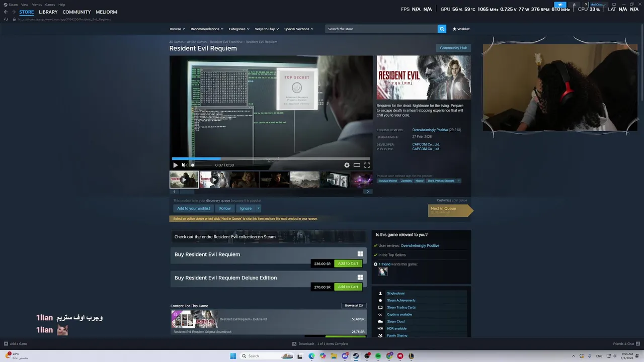Screen dimensions: 644x362
Task: Open the Friends menu
Action: pyautogui.click(x=37, y=5)
